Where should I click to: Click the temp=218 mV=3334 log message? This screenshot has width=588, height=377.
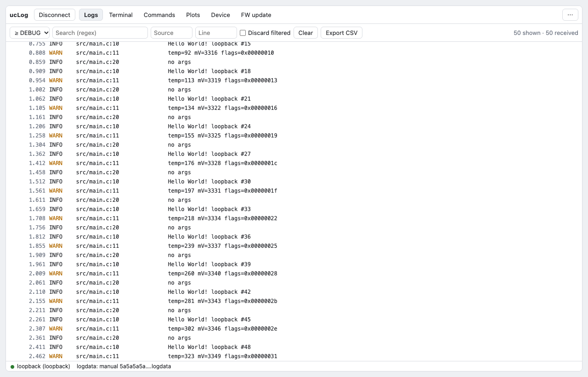[222, 218]
